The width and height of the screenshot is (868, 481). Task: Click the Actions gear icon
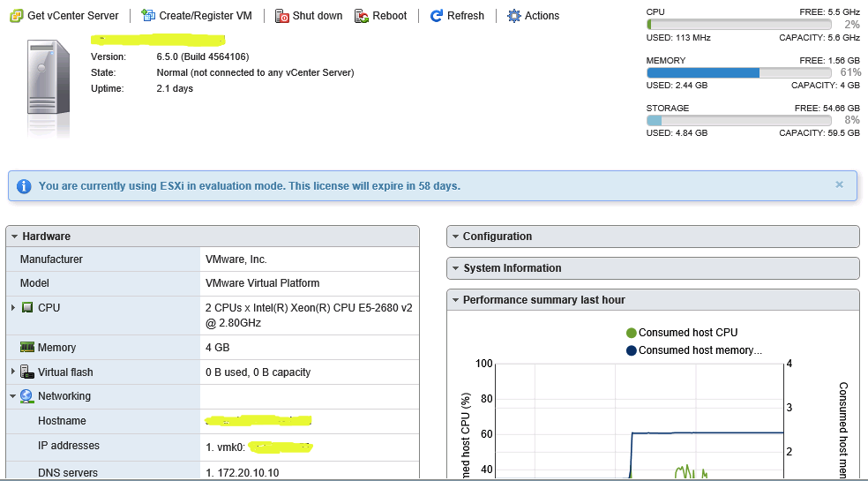[x=514, y=16]
